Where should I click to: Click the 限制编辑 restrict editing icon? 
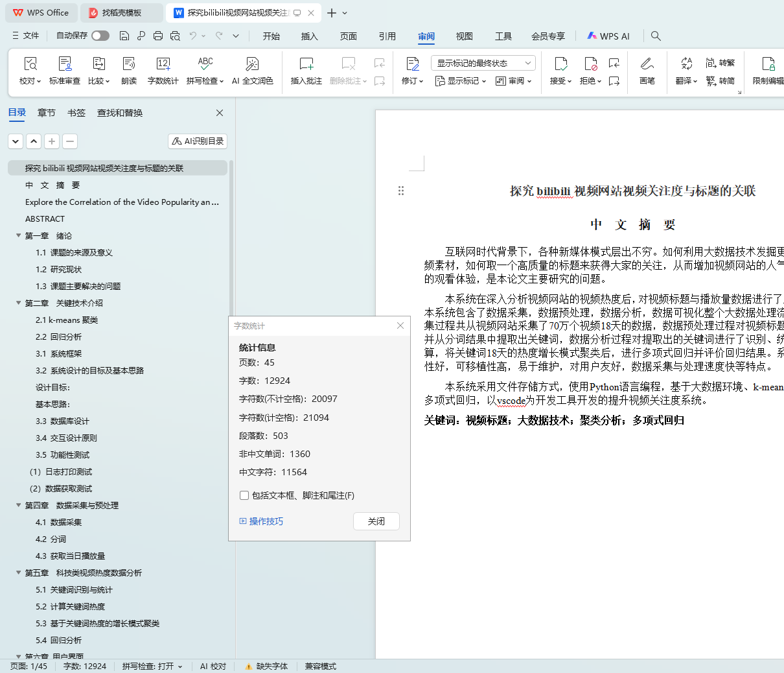click(768, 64)
